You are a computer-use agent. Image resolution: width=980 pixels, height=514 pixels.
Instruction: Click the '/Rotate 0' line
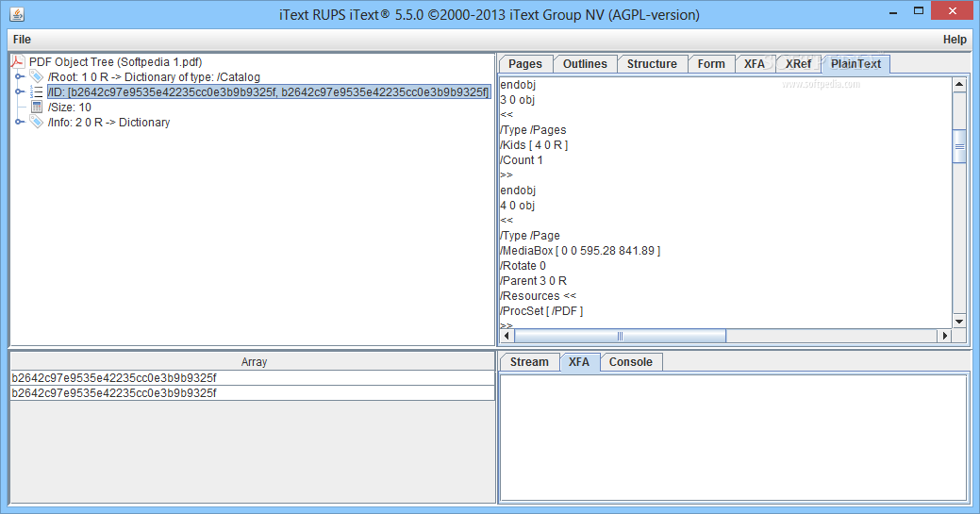[x=523, y=265]
